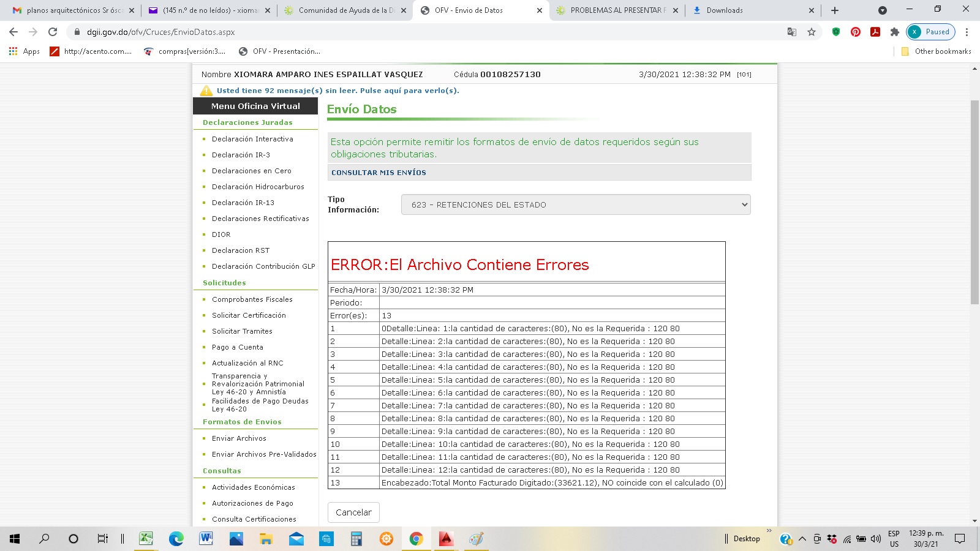Expand the Tipo Información dropdown
Image resolution: width=980 pixels, height=551 pixels.
coord(576,205)
